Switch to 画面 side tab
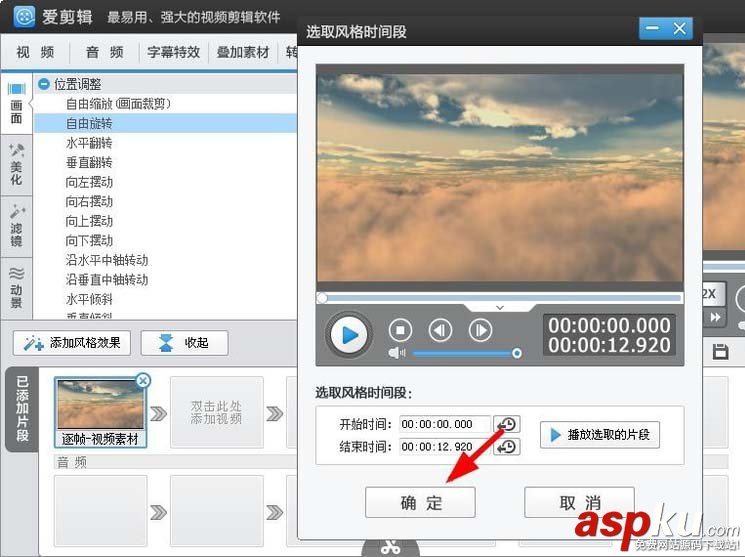The height and width of the screenshot is (557, 745). click(16, 104)
